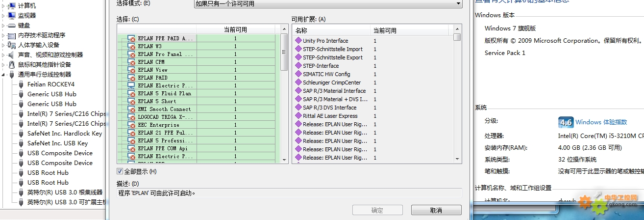Click the STEP-Schnittstelle Export diamond icon
The width and height of the screenshot is (644, 220).
(297, 57)
